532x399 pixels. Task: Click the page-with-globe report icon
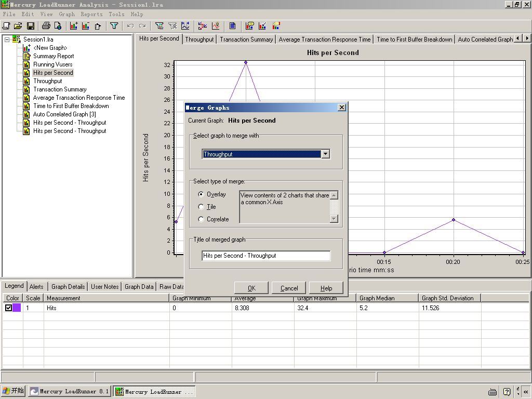[x=58, y=26]
